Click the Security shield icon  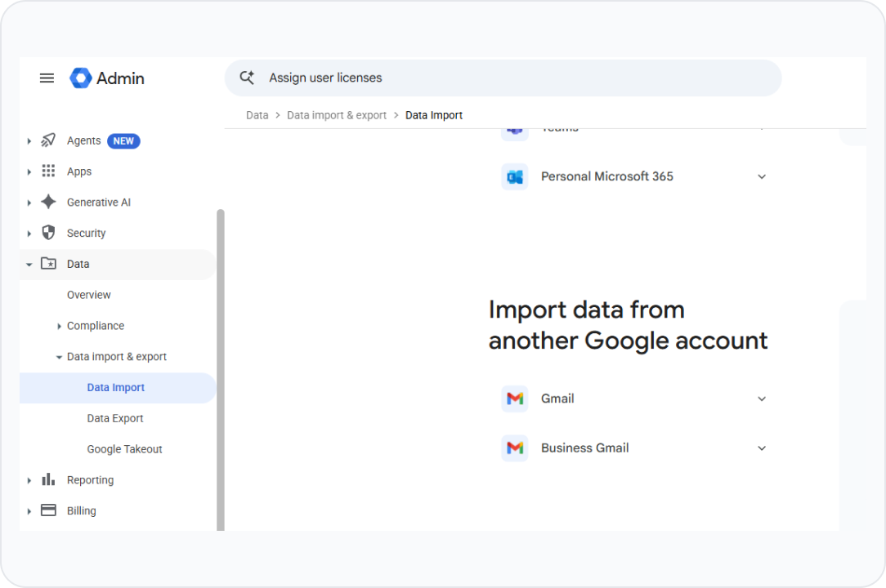click(48, 233)
